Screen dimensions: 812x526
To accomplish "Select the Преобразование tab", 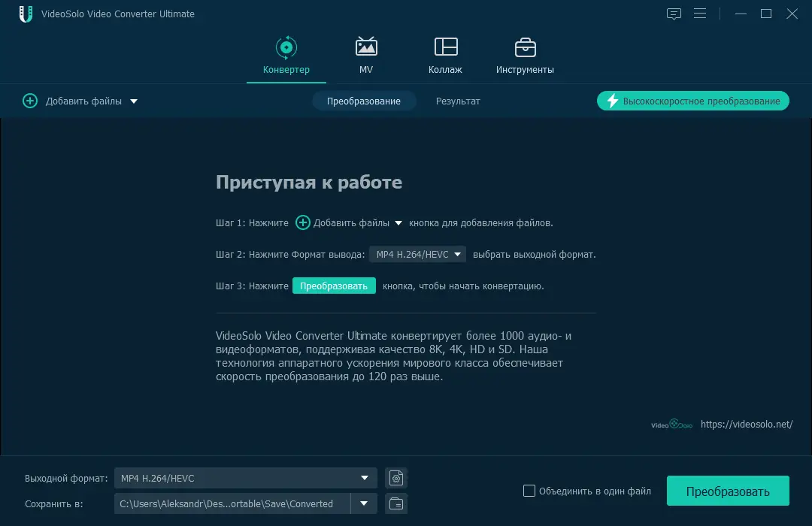I will 364,101.
